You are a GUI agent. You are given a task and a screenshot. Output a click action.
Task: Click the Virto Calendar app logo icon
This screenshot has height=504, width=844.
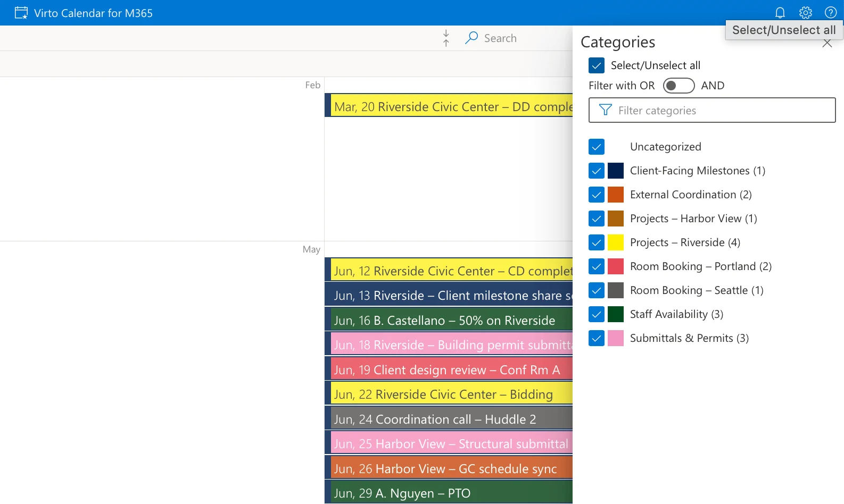coord(21,13)
